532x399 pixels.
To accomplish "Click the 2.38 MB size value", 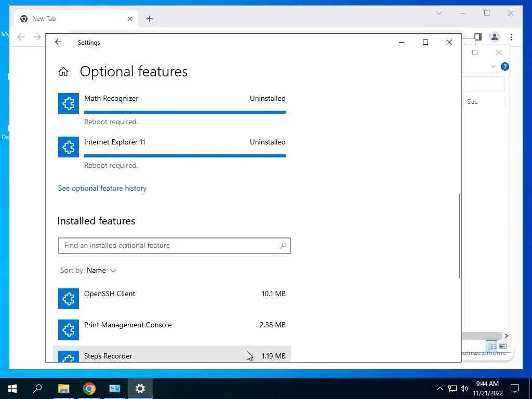I will [272, 325].
